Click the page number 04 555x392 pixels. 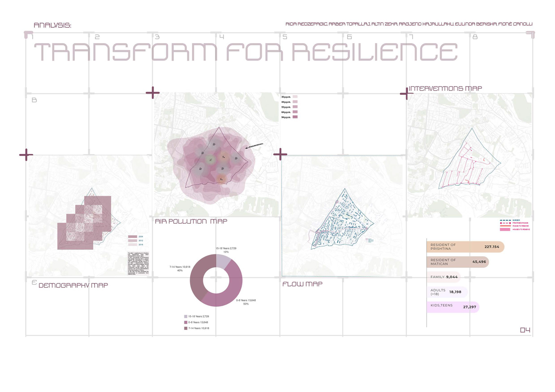click(525, 330)
